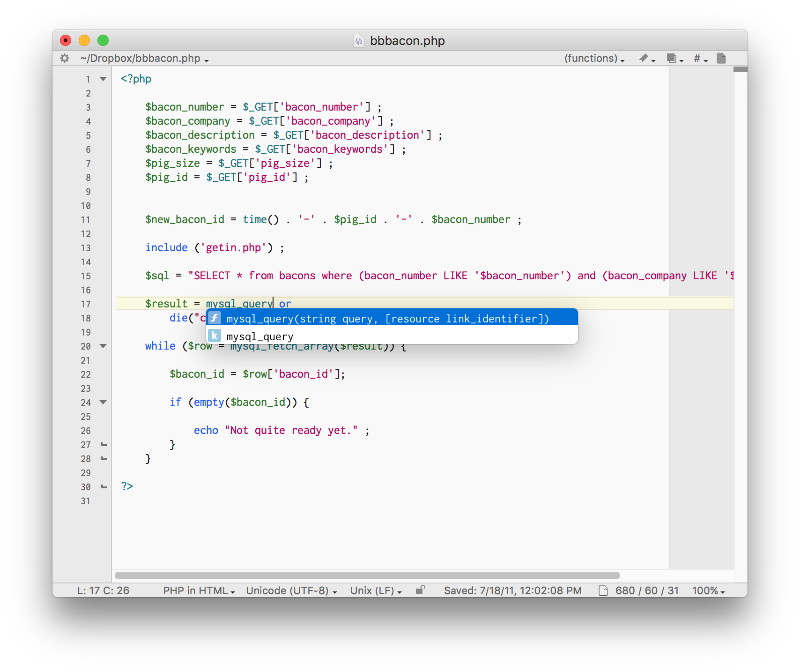Click the empty function on line 24
The image size is (800, 672).
(209, 402)
